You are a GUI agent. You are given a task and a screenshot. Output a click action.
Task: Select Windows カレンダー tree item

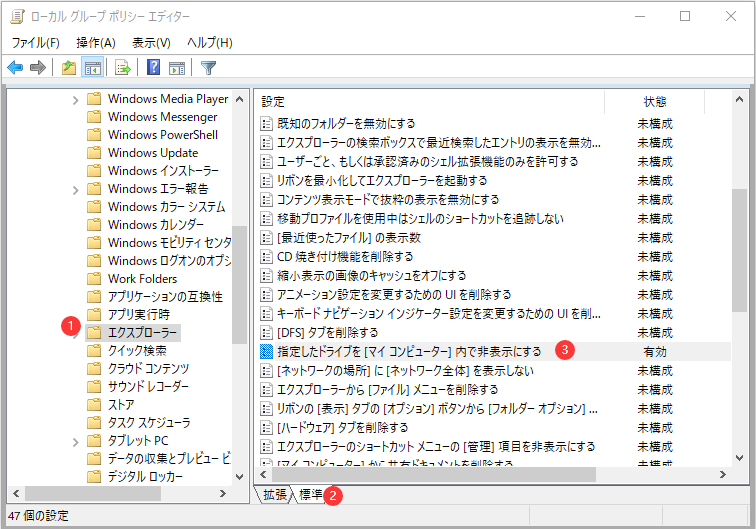click(156, 225)
